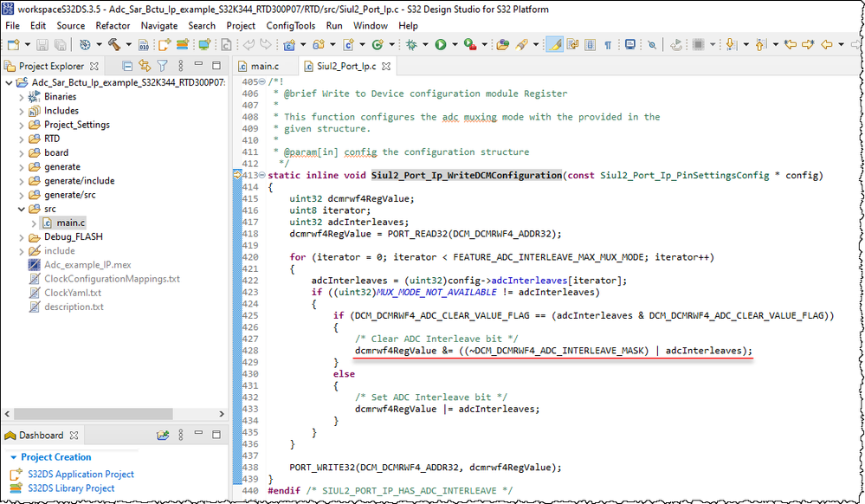Open the Project Explorer view menu icon
Screen dimensions: 865x504
coord(181,66)
